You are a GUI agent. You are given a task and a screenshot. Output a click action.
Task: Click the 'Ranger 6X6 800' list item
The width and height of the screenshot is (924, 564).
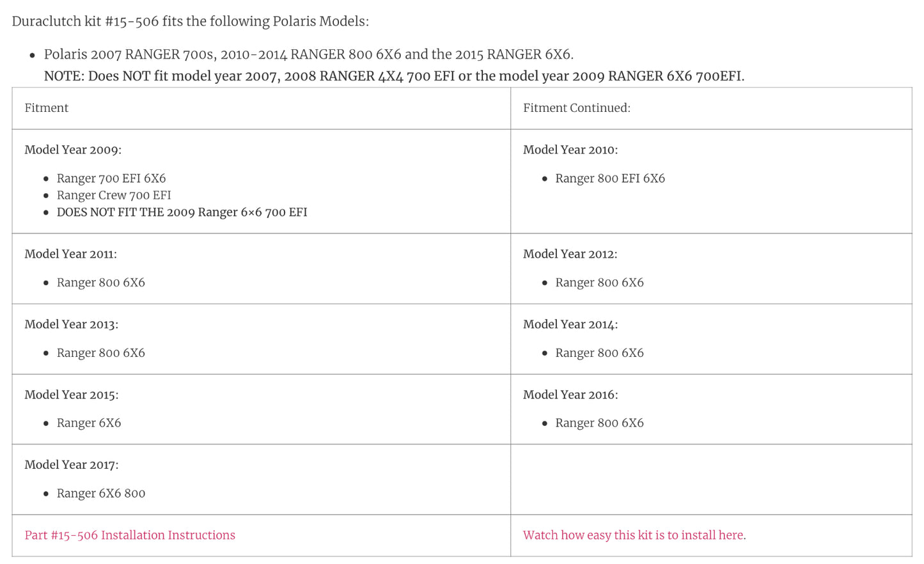coord(101,493)
